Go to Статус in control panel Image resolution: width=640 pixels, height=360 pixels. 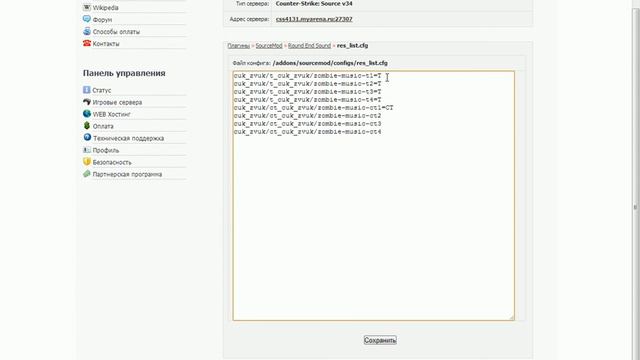102,90
